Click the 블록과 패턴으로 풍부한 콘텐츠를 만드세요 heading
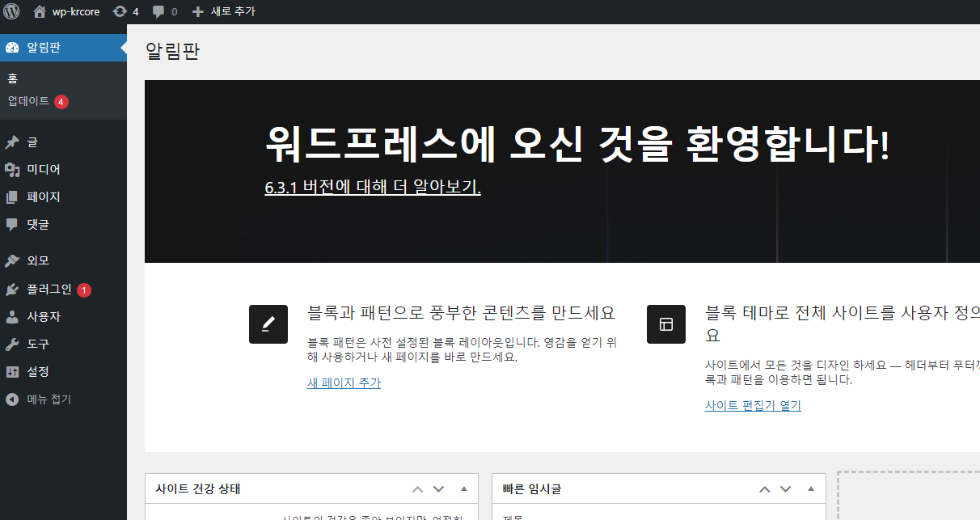 coord(462,313)
